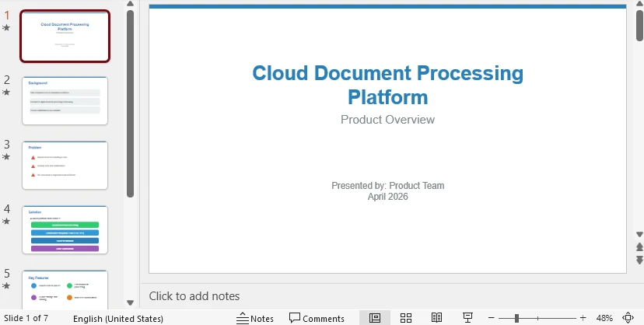Switch to Slide Sorter view

click(406, 318)
